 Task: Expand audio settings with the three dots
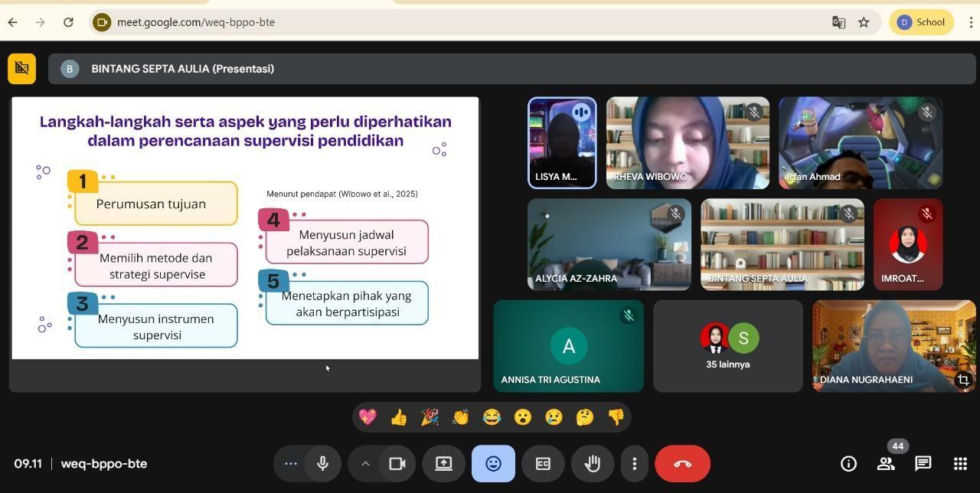pyautogui.click(x=290, y=464)
